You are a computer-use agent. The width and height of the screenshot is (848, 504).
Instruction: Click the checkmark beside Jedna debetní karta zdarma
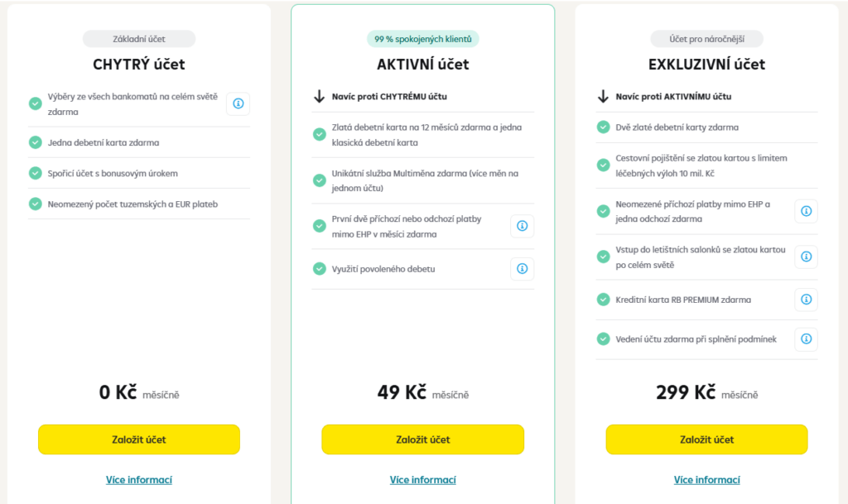click(35, 142)
